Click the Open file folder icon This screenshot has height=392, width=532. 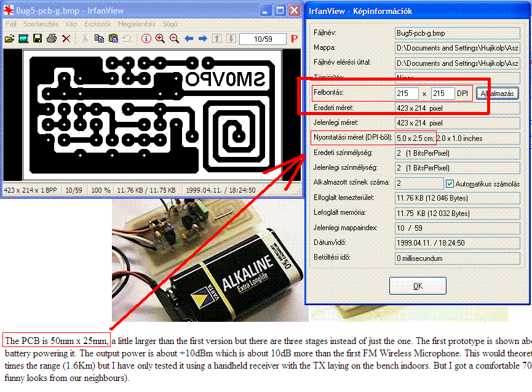[9, 38]
